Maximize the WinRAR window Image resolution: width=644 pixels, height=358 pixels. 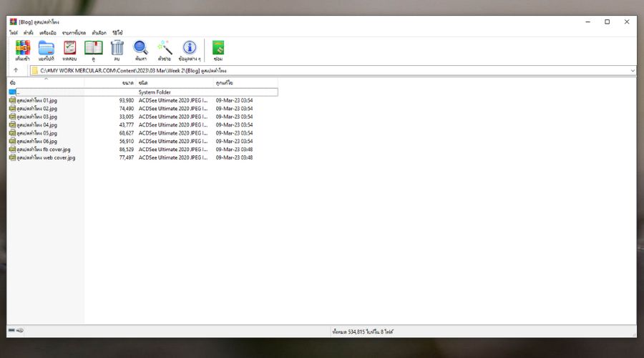click(607, 21)
